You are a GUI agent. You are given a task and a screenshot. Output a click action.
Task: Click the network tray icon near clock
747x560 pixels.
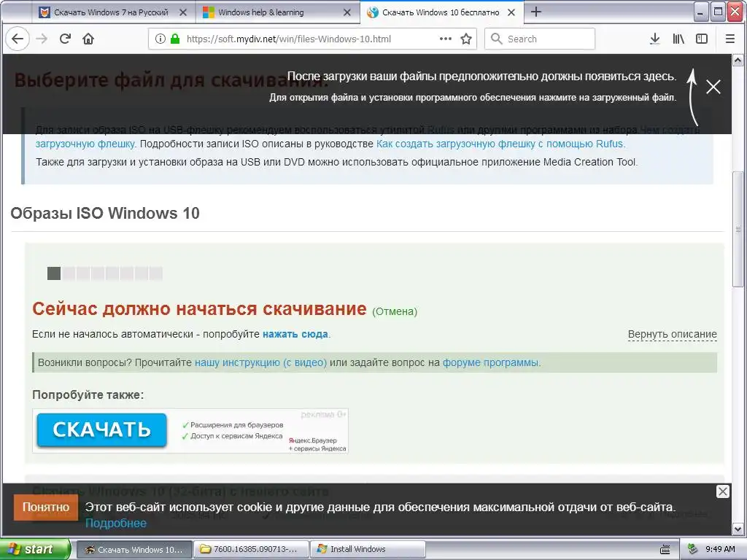[693, 549]
